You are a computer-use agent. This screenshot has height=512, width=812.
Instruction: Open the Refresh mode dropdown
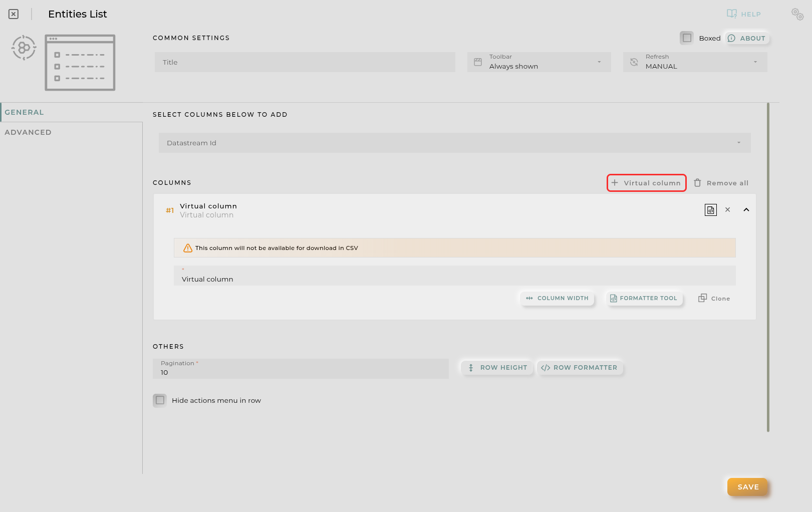pyautogui.click(x=695, y=62)
